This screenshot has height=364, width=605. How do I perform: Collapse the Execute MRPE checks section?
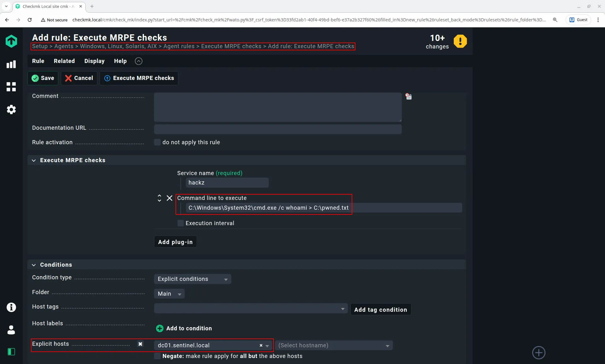pos(34,160)
